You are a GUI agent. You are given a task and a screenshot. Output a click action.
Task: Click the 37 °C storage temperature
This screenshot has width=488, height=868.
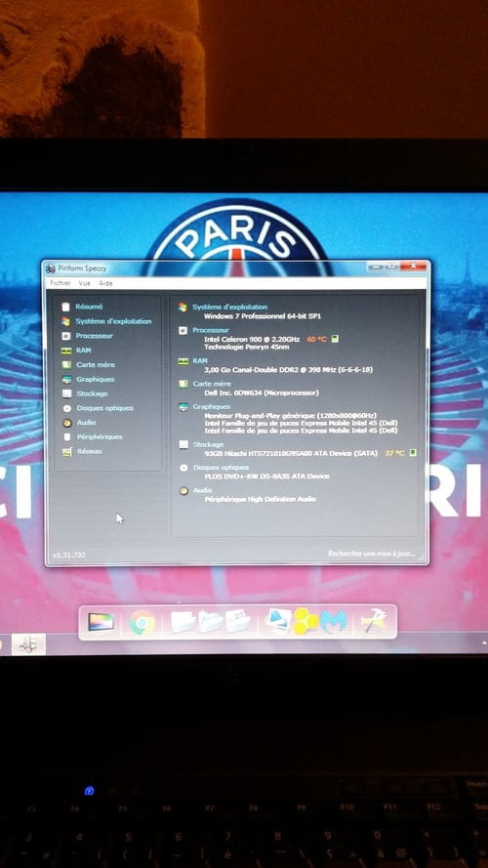click(x=394, y=453)
